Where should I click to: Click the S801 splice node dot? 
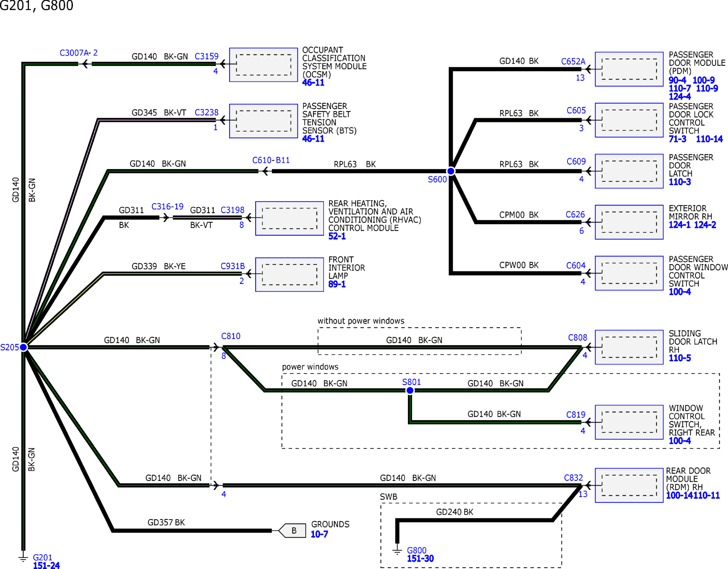pos(410,391)
